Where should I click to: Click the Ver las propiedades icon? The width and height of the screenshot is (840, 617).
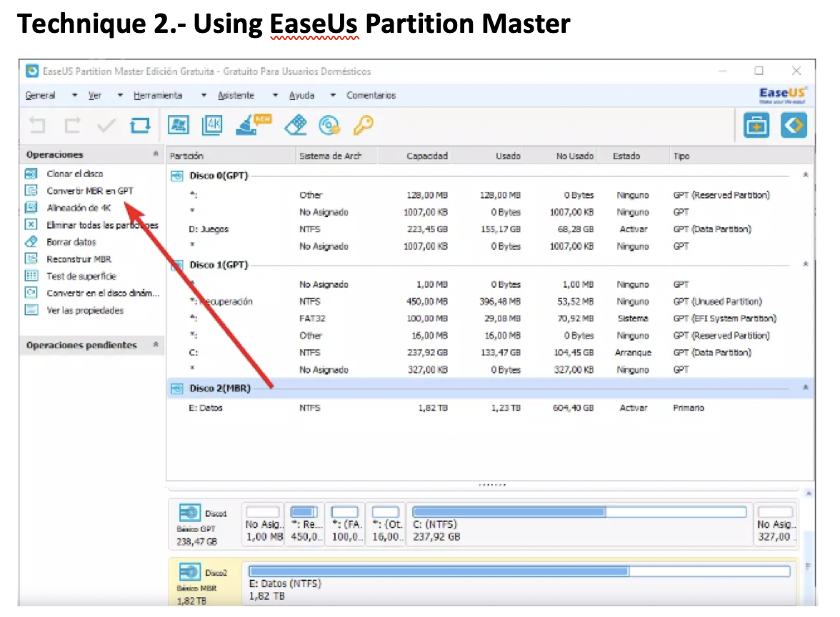[x=31, y=310]
